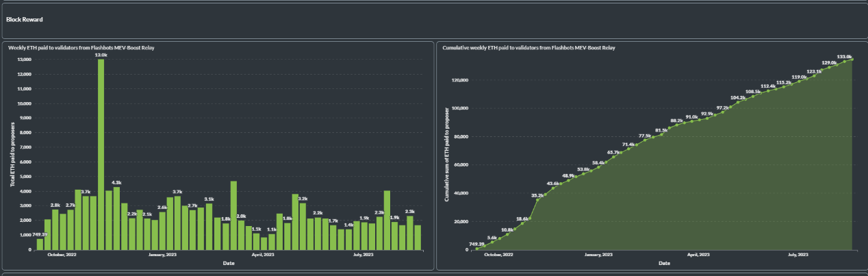Select the bar labeled 1.4k
The height and width of the screenshot is (276, 868).
pyautogui.click(x=348, y=239)
